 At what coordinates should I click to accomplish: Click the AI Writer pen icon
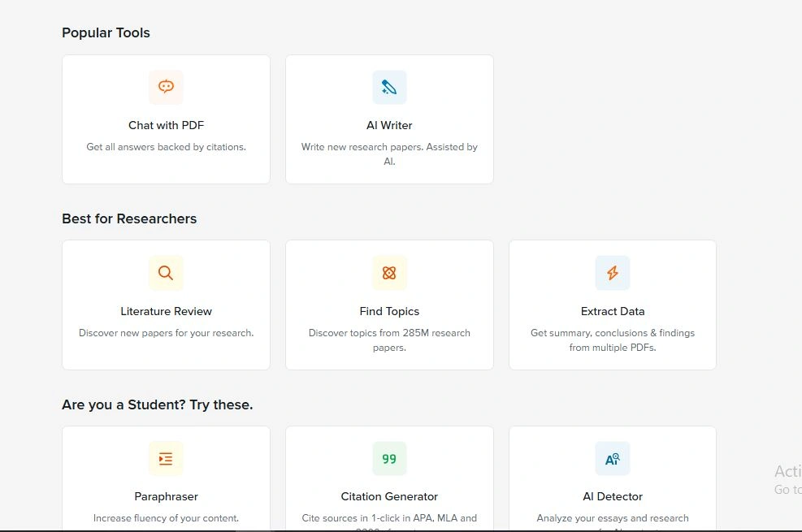coord(389,87)
